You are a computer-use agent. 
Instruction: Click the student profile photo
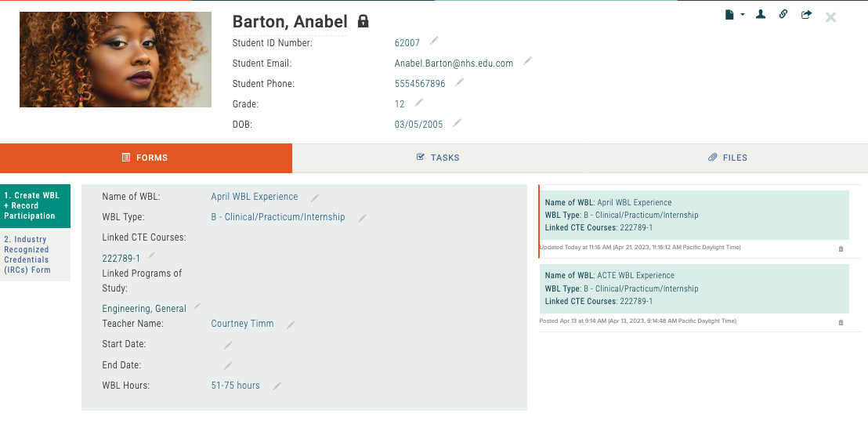pos(115,60)
